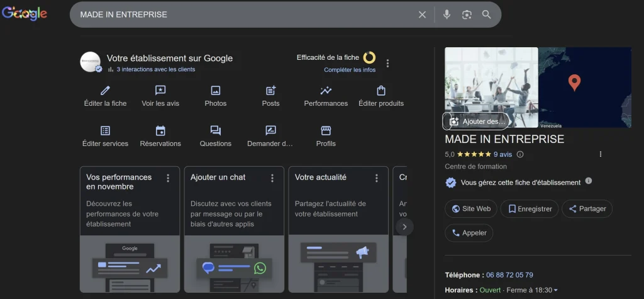Screen dimensions: 644x299
Task: Open menu on Votre actualité card
Action: point(377,178)
